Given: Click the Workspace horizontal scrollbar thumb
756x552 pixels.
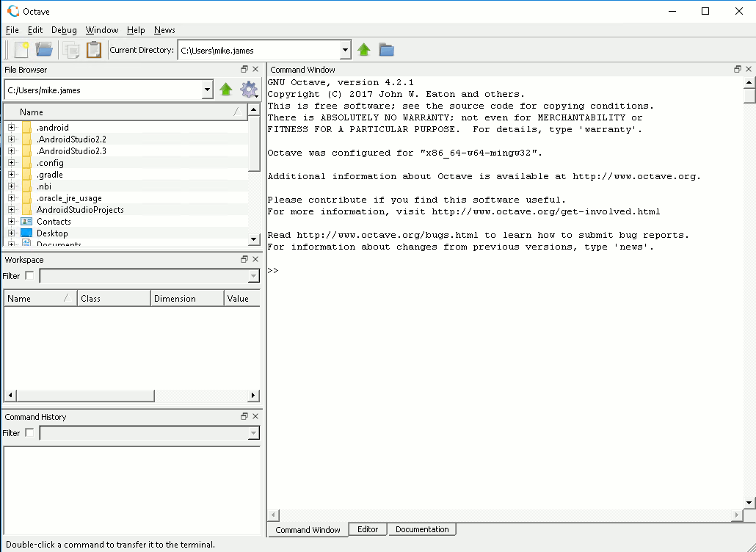Looking at the screenshot, I should pos(85,396).
